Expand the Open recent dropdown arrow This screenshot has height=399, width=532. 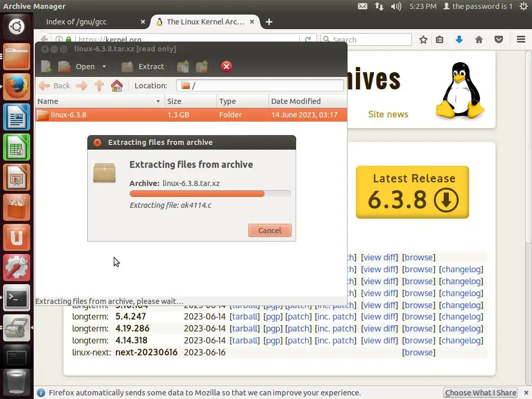coord(104,66)
